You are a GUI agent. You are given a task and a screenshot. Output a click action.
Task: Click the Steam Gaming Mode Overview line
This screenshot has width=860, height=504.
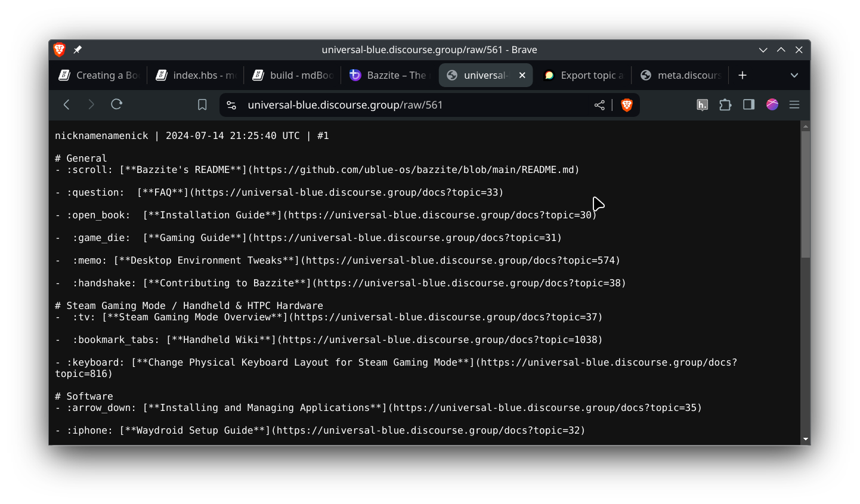(329, 317)
